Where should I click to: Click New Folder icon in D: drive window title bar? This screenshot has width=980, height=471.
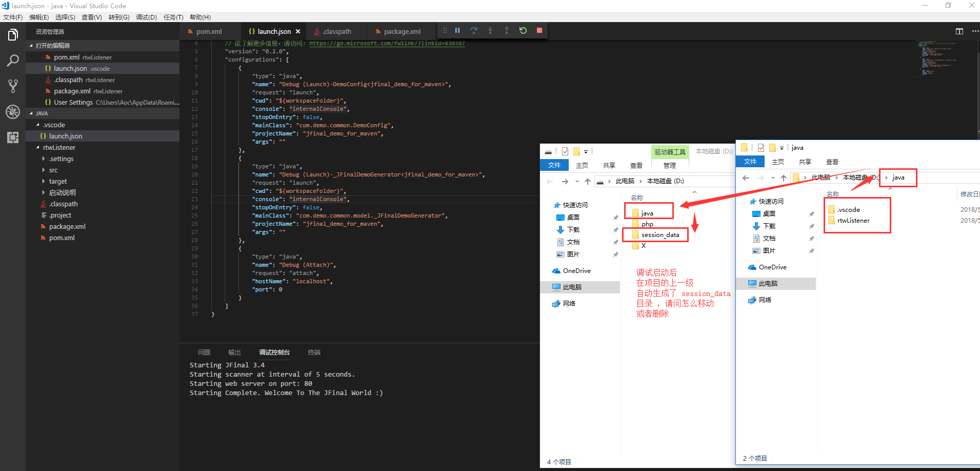[576, 151]
